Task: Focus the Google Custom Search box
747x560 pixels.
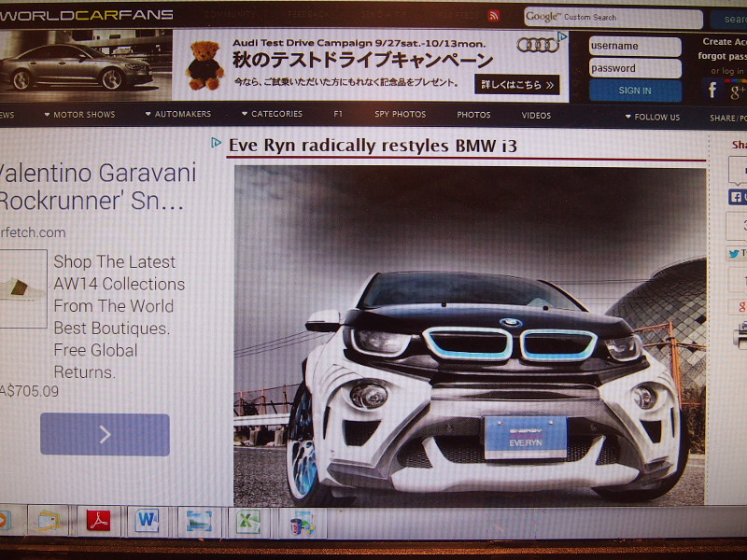Action: [x=613, y=18]
